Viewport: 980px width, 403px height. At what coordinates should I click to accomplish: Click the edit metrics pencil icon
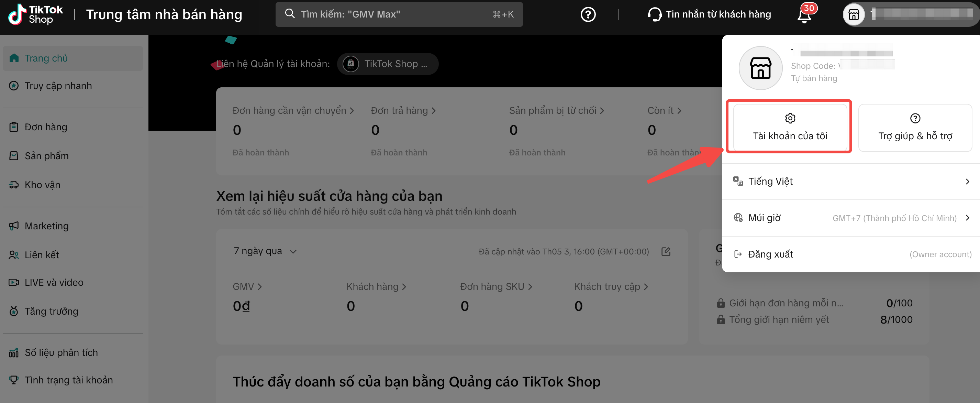pos(666,251)
